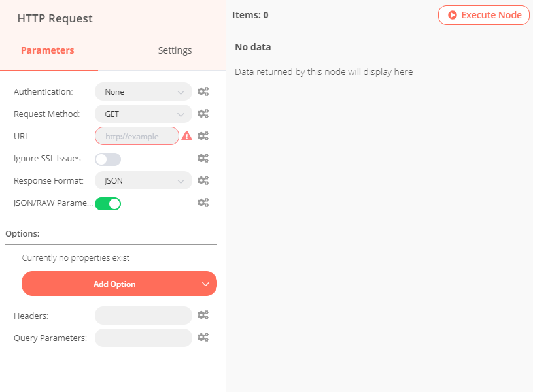
Task: Switch to the Settings tab
Action: [x=175, y=50]
